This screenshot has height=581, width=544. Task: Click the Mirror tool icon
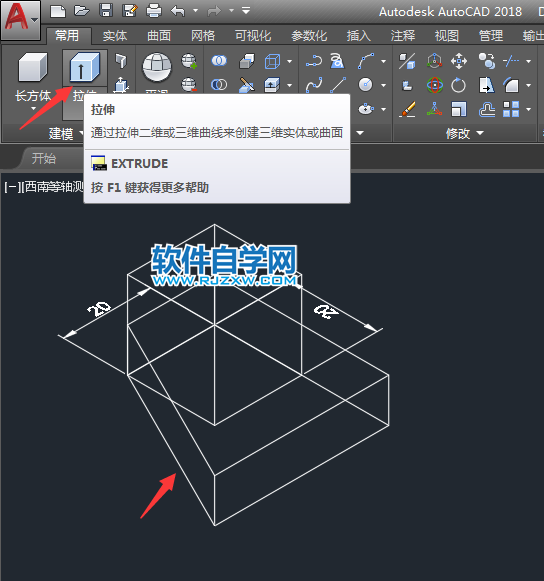pyautogui.click(x=487, y=85)
